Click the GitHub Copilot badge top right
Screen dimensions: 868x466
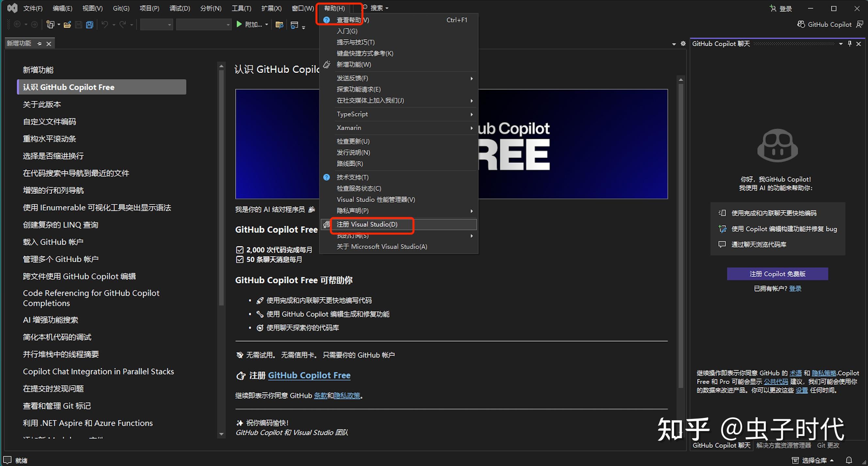tap(825, 24)
